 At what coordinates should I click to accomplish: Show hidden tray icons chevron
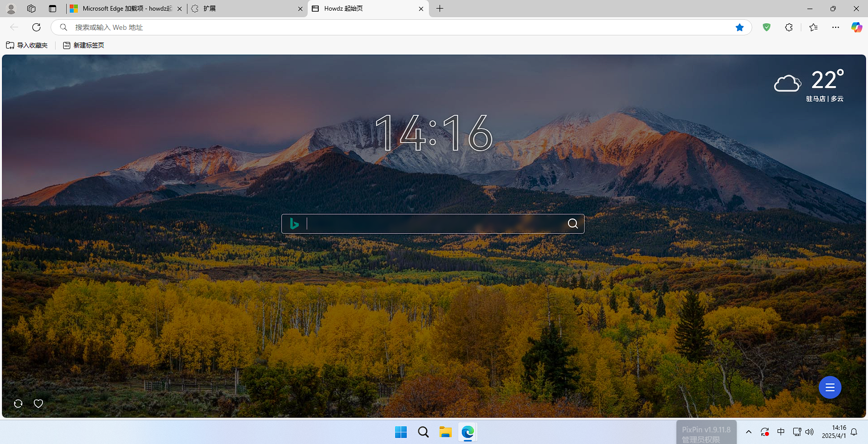click(749, 432)
